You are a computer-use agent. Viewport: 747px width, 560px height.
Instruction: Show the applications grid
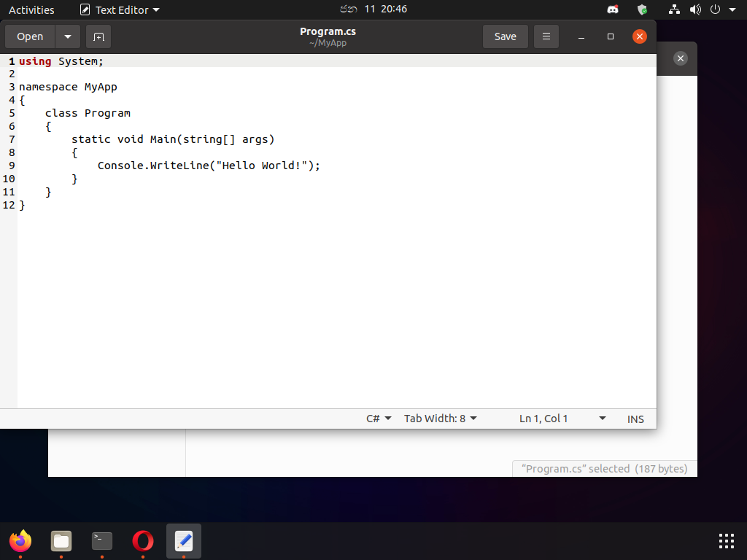pyautogui.click(x=726, y=541)
